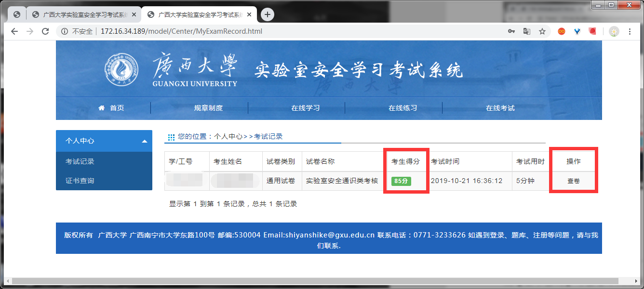Click the 实验室安全通识类考核 exam name
The width and height of the screenshot is (644, 289).
(342, 181)
